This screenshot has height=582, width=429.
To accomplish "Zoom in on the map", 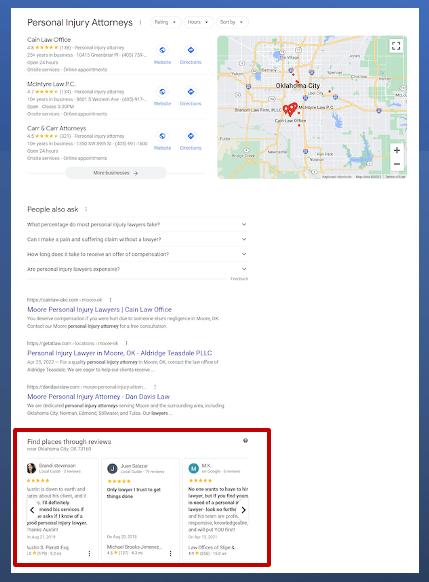I will coord(397,150).
